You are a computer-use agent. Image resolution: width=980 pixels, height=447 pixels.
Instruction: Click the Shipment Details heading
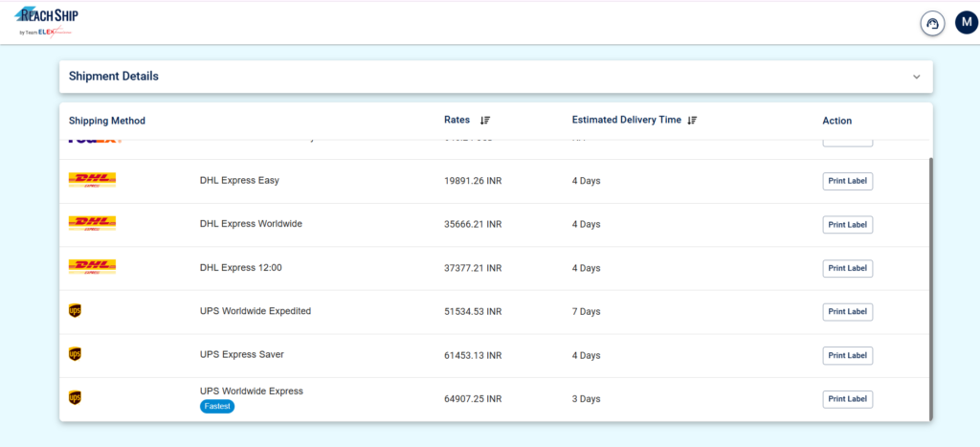tap(114, 77)
